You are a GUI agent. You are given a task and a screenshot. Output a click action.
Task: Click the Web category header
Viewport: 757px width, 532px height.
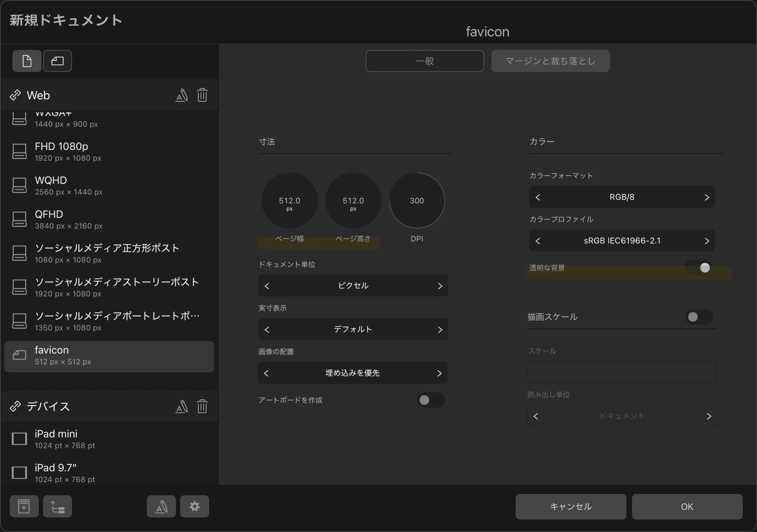pyautogui.click(x=110, y=95)
